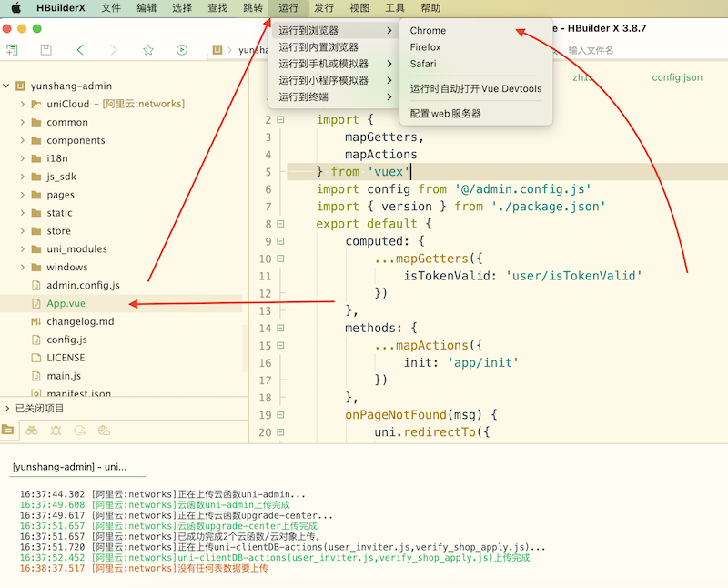The image size is (728, 588).
Task: Open the 发行 menu
Action: (324, 8)
